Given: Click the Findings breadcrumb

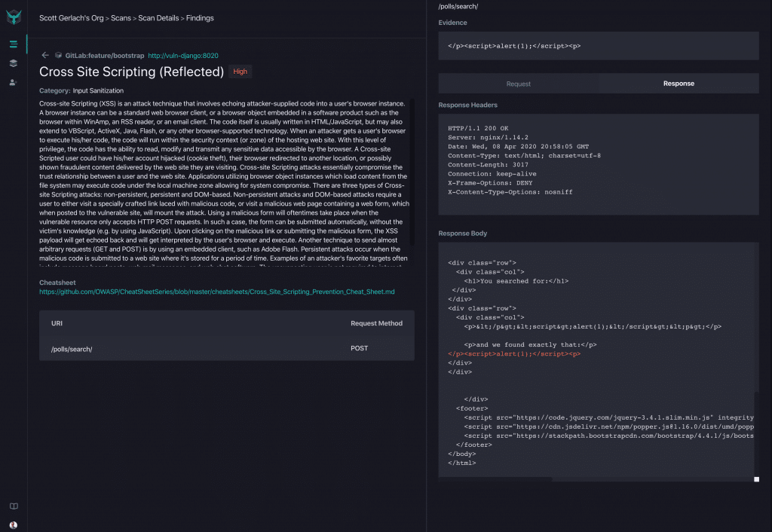Looking at the screenshot, I should pyautogui.click(x=200, y=18).
